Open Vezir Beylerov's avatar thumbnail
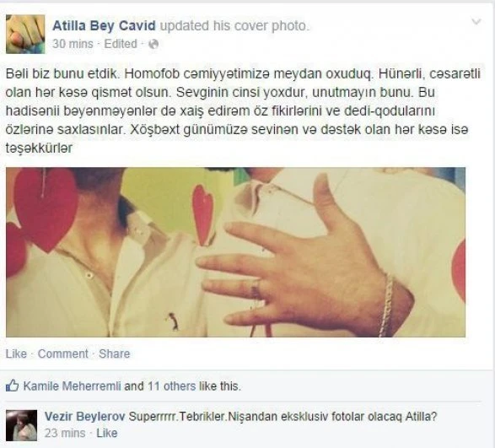This screenshot has width=495, height=448. point(21,425)
